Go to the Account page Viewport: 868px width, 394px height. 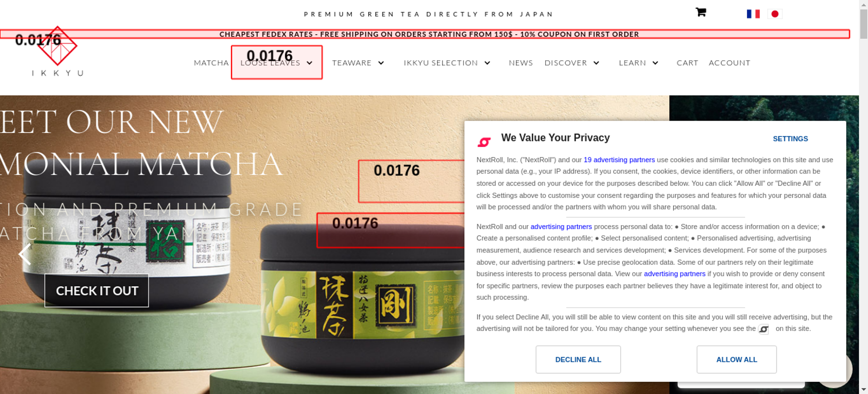[x=730, y=63]
